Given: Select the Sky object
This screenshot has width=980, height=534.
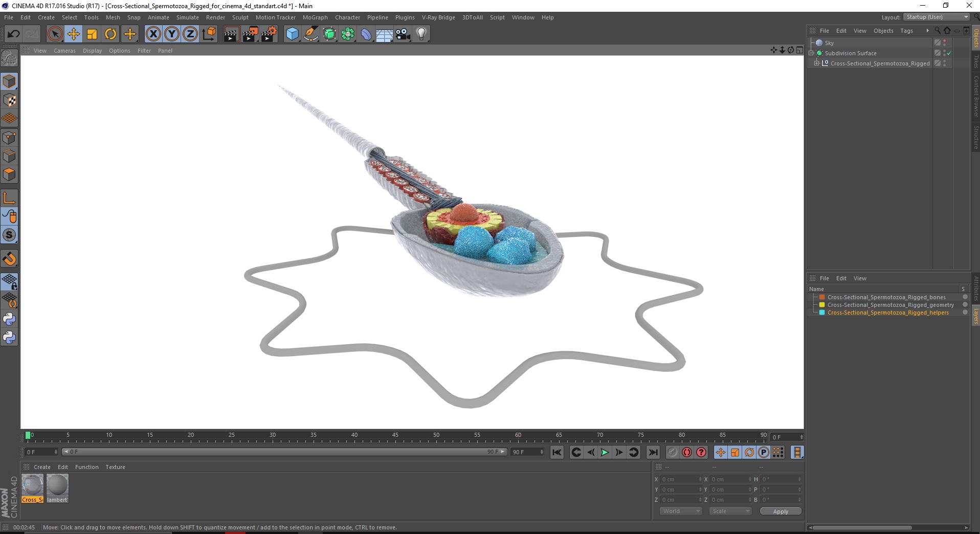Looking at the screenshot, I should click(829, 43).
